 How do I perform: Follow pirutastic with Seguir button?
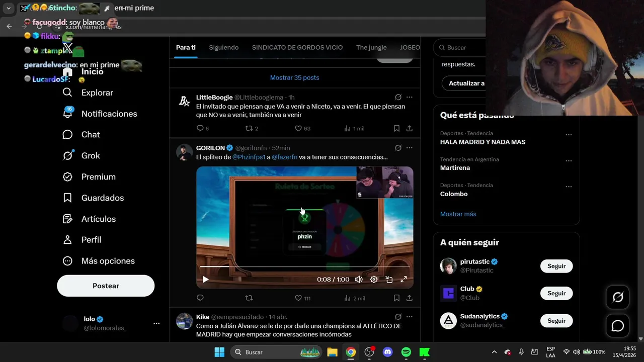[x=556, y=266]
